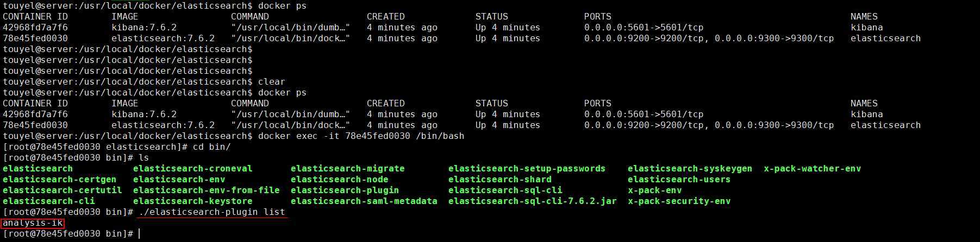The width and height of the screenshot is (980, 242).
Task: Select the first kibana:7.6.2 image text
Action: pyautogui.click(x=143, y=28)
